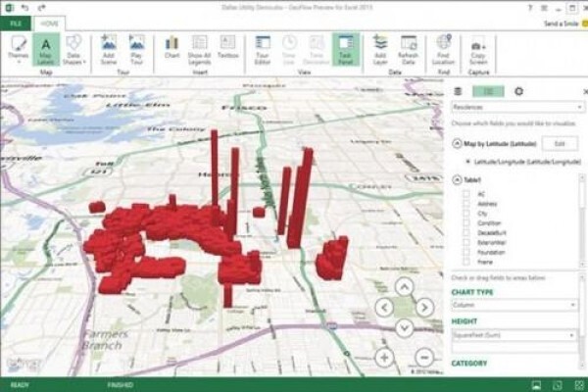The image size is (588, 392).
Task: Toggle Map Labels in the ribbon
Action: coord(45,50)
